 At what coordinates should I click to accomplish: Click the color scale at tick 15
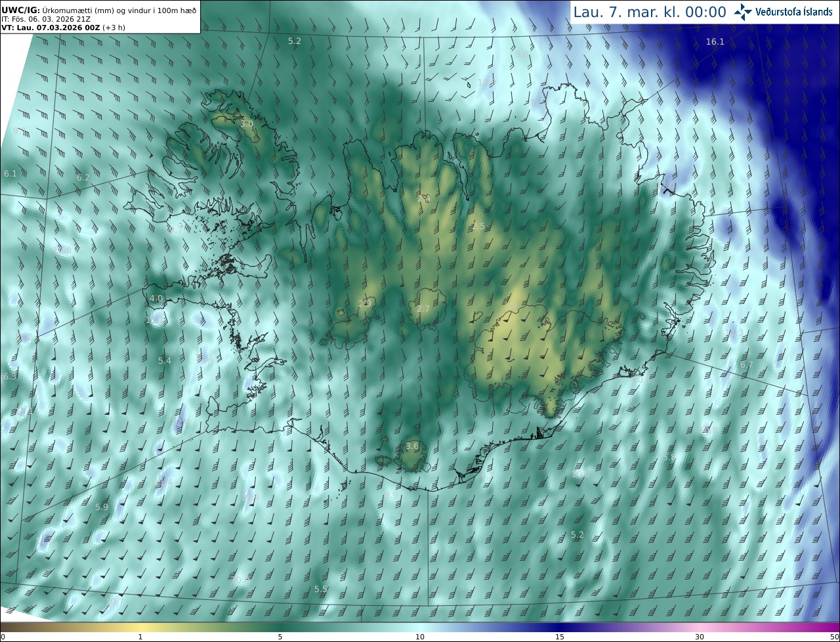click(560, 637)
